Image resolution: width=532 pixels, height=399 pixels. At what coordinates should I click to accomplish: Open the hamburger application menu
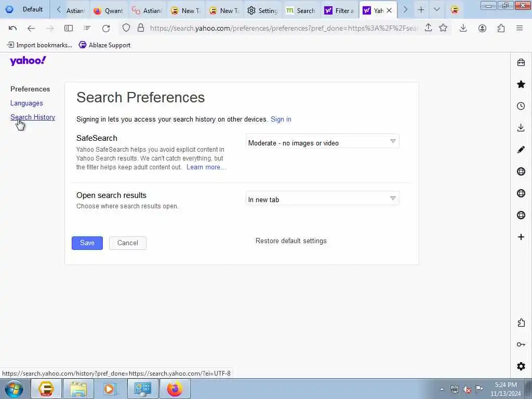tap(520, 28)
